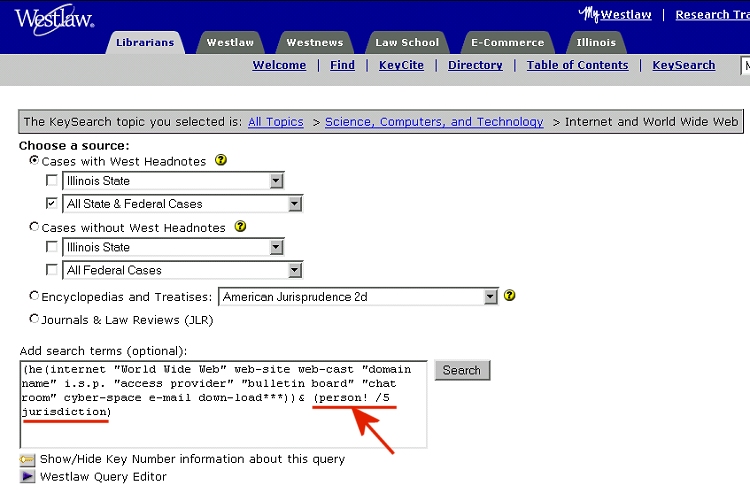Check Illinois State box under without Headnotes
The width and height of the screenshot is (750, 493).
pyautogui.click(x=51, y=247)
